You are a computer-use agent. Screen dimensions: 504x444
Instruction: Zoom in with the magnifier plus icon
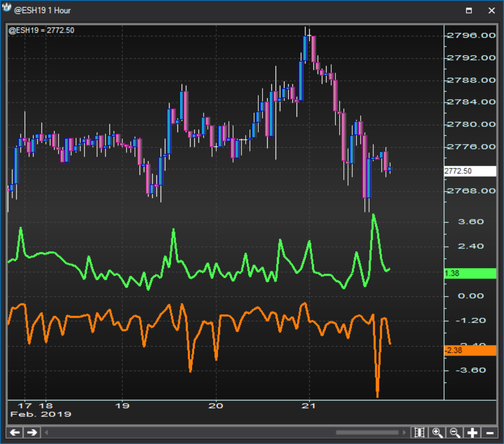point(437,432)
